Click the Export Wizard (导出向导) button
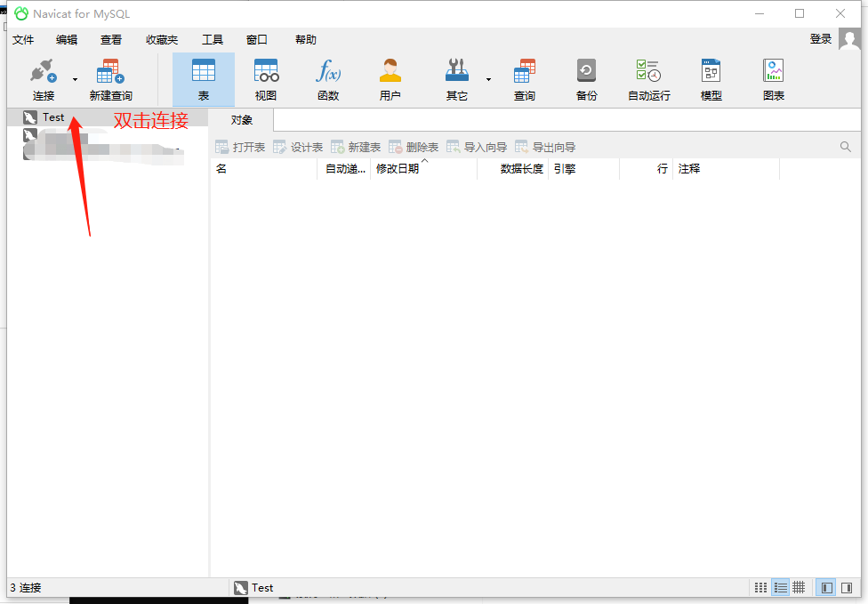 545,148
